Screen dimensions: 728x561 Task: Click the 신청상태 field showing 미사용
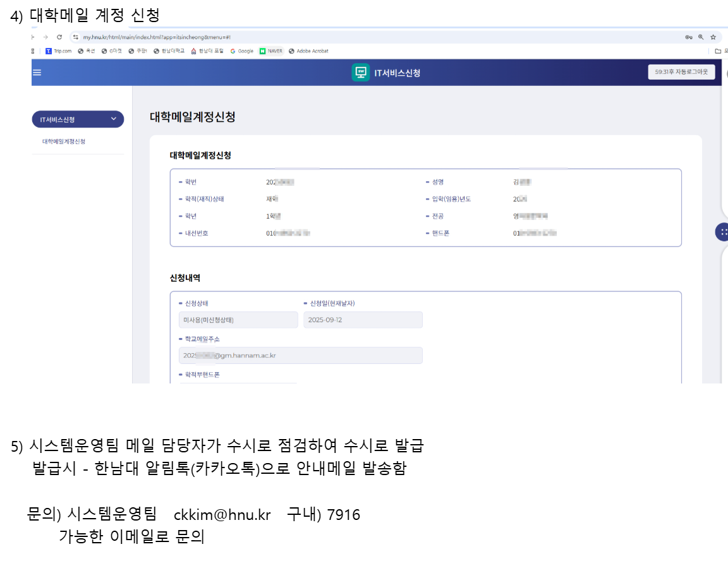[x=238, y=320]
